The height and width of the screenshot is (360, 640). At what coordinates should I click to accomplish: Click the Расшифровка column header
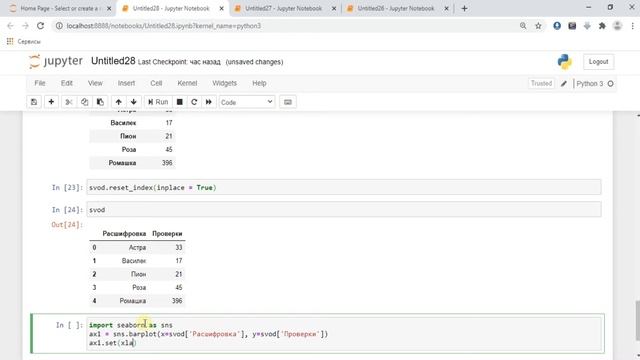tap(124, 233)
